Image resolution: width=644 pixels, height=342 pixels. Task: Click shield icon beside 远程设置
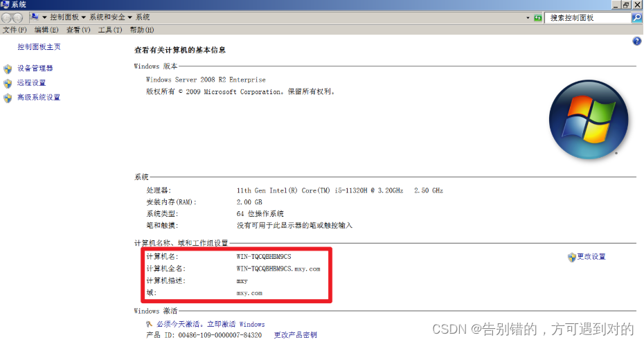(8, 83)
